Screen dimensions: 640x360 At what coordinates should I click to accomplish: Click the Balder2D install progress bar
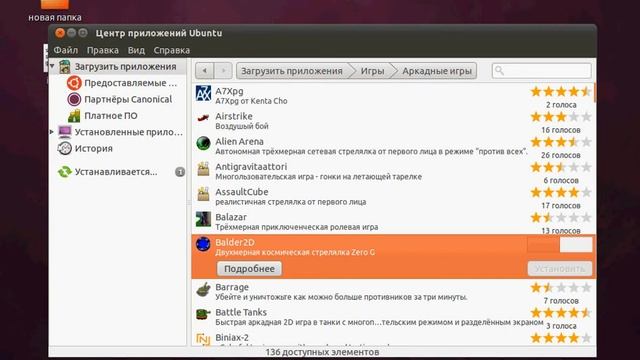click(560, 245)
